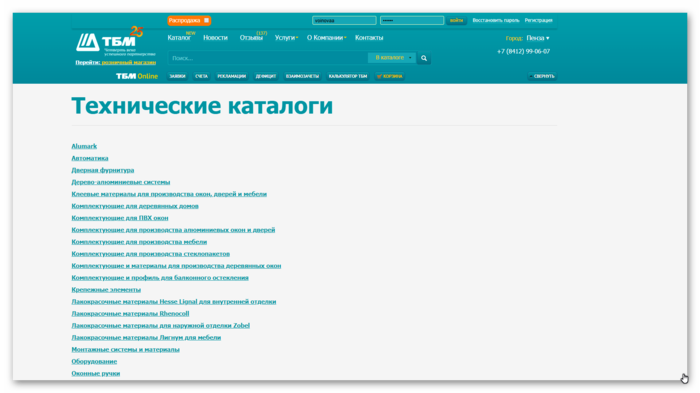
Task: Open Лакокрасочные материалы Лигнум для мебели link
Action: 146,338
